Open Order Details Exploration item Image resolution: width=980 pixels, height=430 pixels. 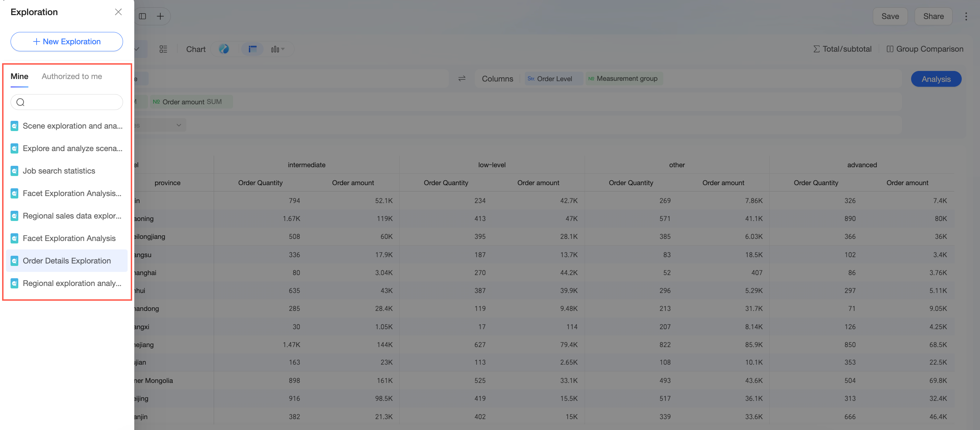click(66, 261)
